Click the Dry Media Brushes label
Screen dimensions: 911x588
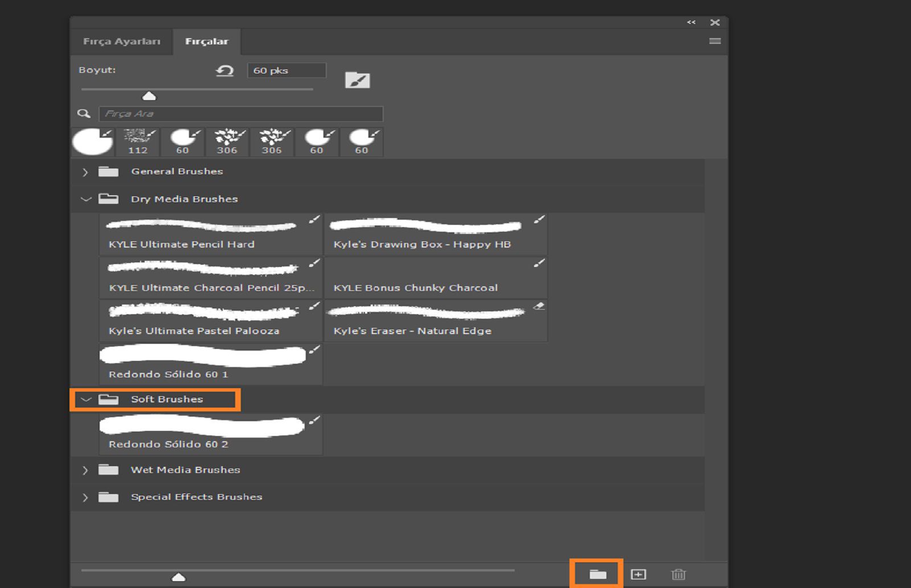(x=184, y=199)
